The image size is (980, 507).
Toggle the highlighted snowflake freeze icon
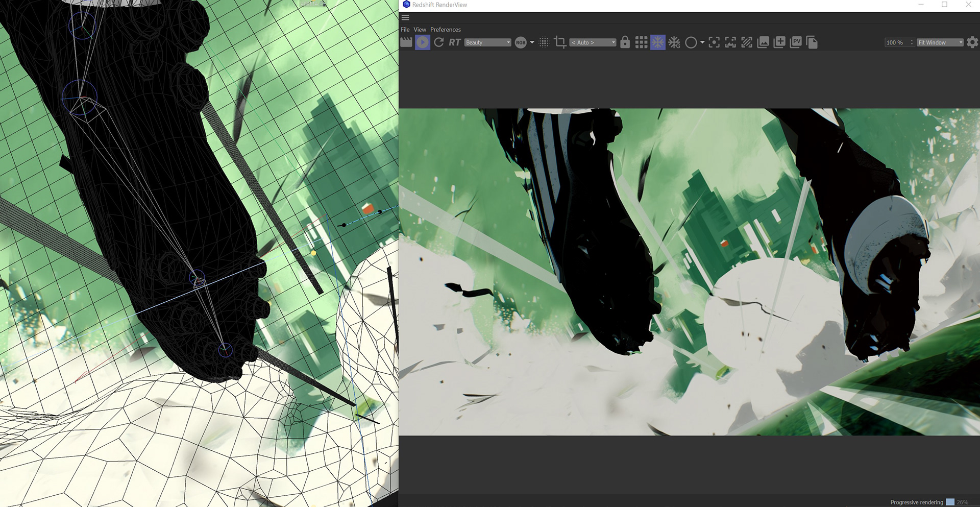click(658, 42)
